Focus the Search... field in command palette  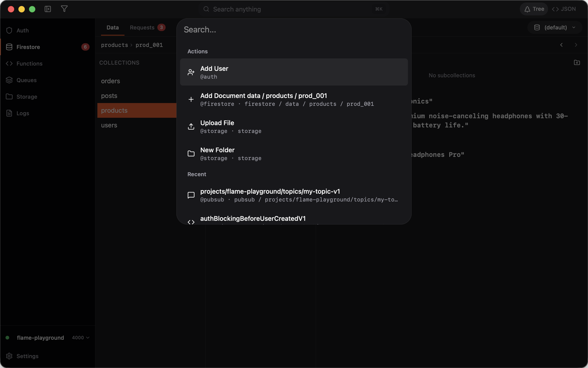click(294, 30)
